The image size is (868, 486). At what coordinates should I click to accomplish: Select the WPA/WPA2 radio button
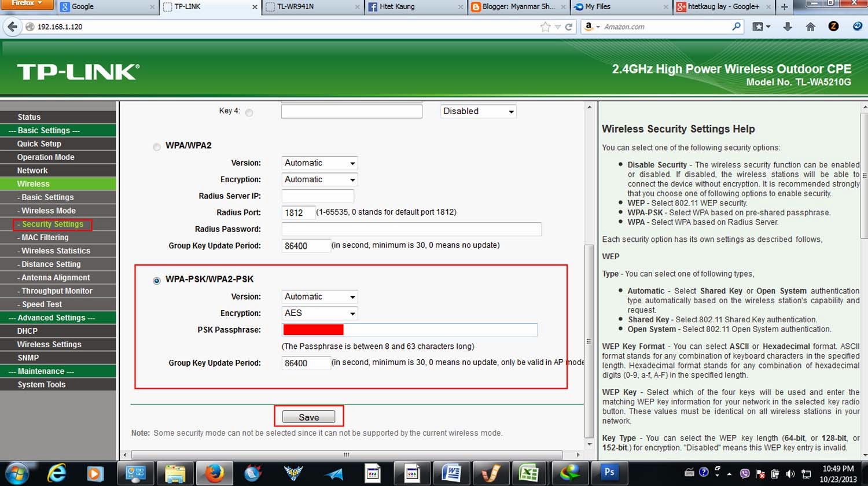click(x=156, y=146)
